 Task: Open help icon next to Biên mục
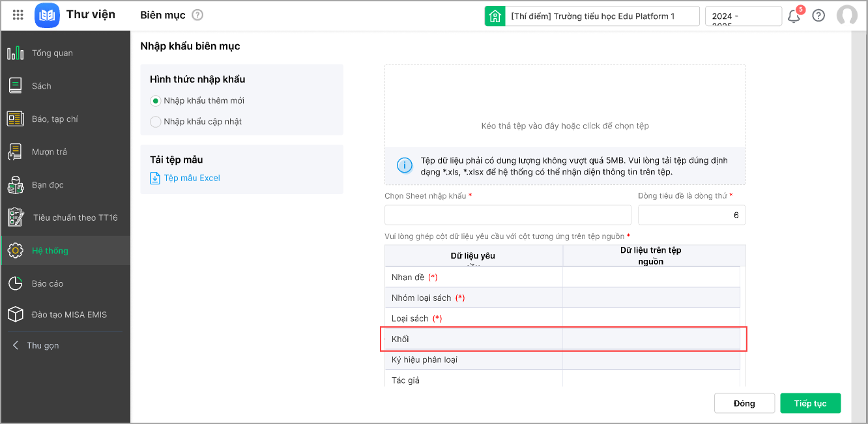pyautogui.click(x=197, y=15)
